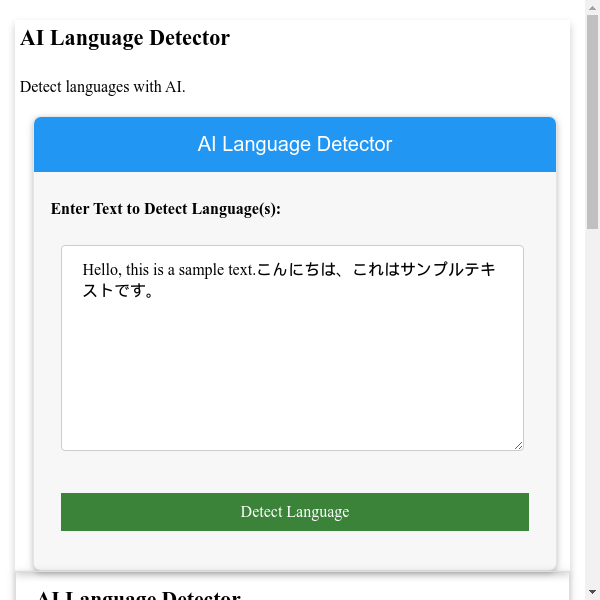Click the scrollbar down arrow
Image resolution: width=600 pixels, height=600 pixels.
tap(592, 593)
